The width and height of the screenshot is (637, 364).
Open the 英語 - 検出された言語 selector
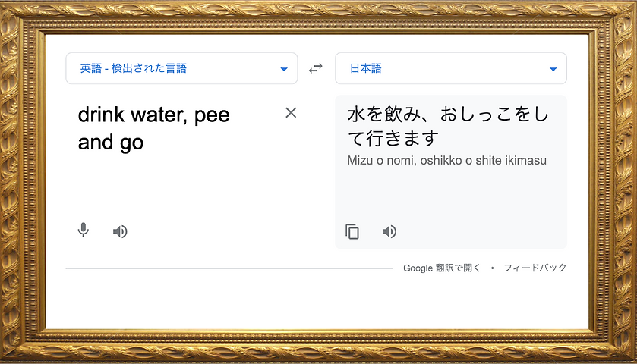point(134,68)
